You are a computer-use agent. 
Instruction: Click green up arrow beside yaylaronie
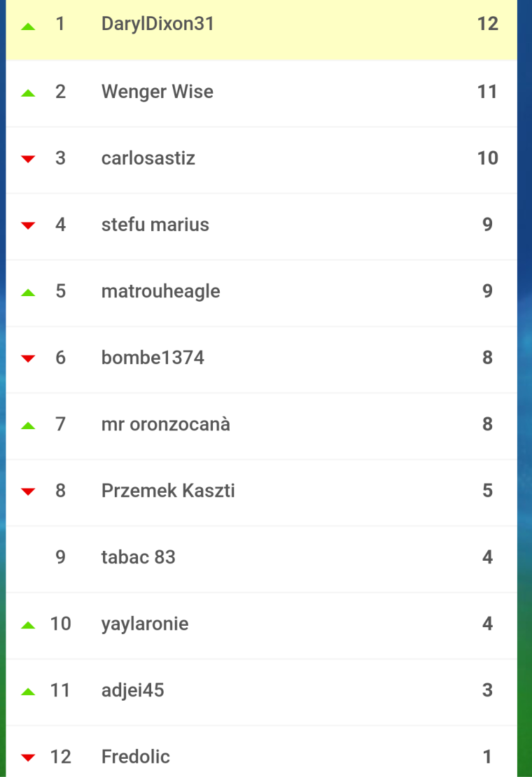tap(28, 625)
